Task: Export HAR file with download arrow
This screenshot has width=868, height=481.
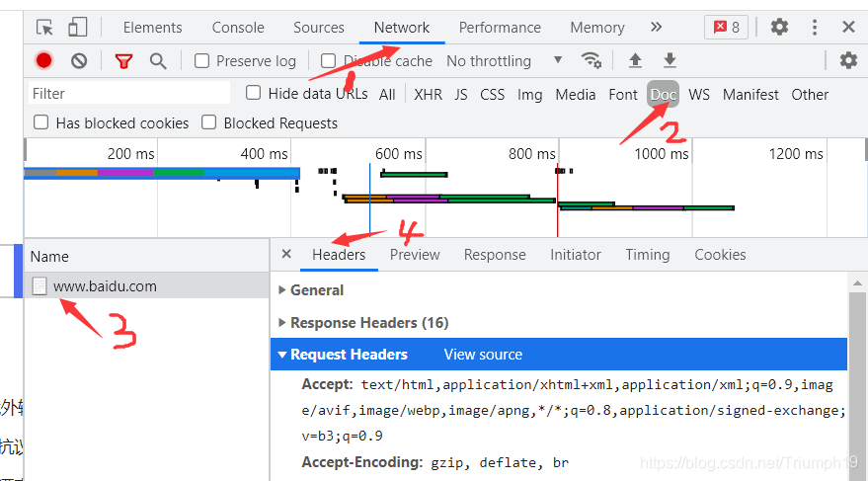Action: 670,60
